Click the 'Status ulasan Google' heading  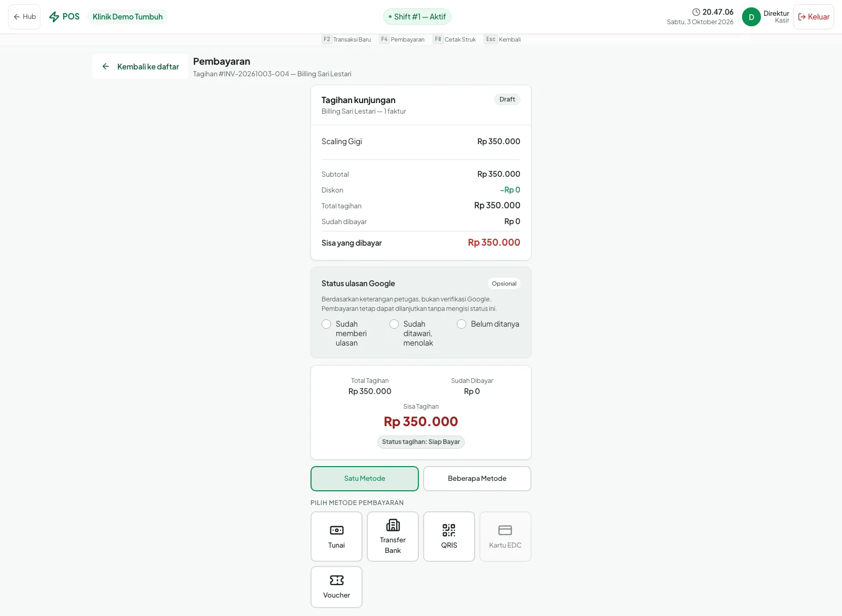[358, 284]
